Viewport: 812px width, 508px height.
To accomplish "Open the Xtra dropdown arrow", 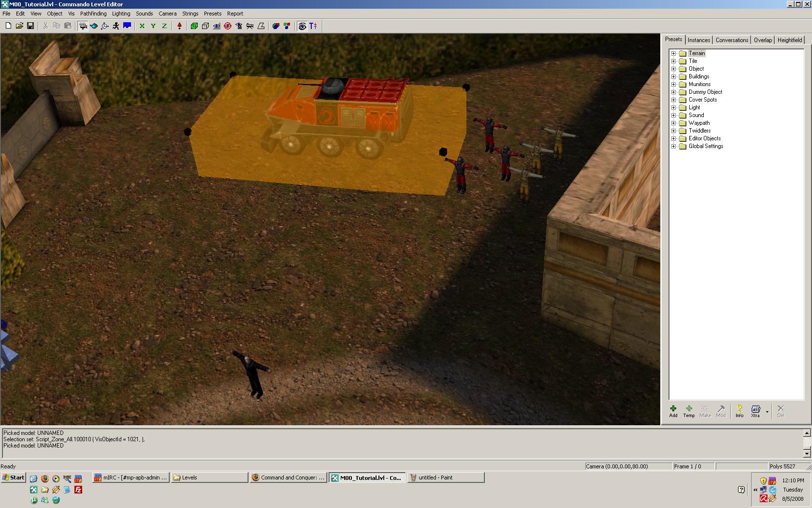I will coord(767,412).
